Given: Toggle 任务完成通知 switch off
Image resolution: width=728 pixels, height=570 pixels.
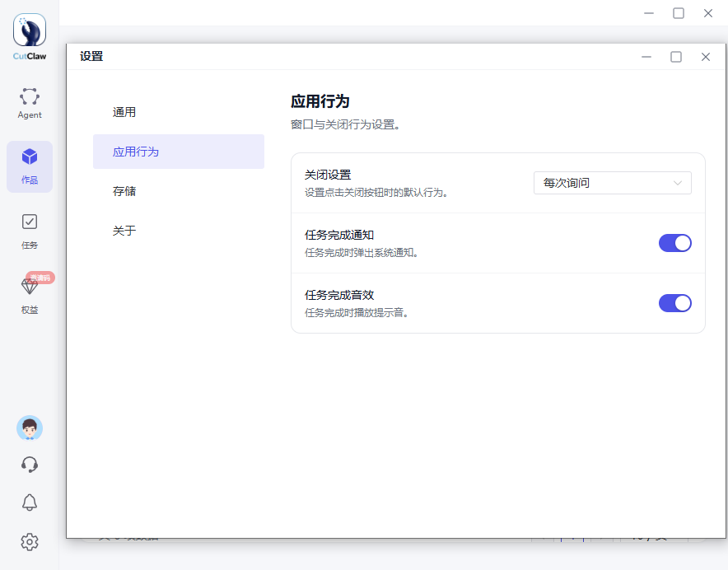Looking at the screenshot, I should click(675, 243).
